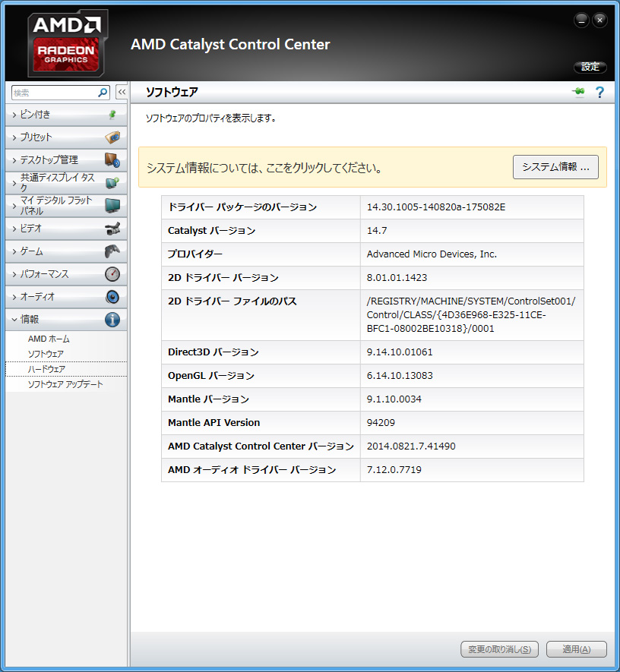620x672 pixels.
Task: Click the AMD オーディオ ドライバー バージョン label
Action: (x=251, y=470)
